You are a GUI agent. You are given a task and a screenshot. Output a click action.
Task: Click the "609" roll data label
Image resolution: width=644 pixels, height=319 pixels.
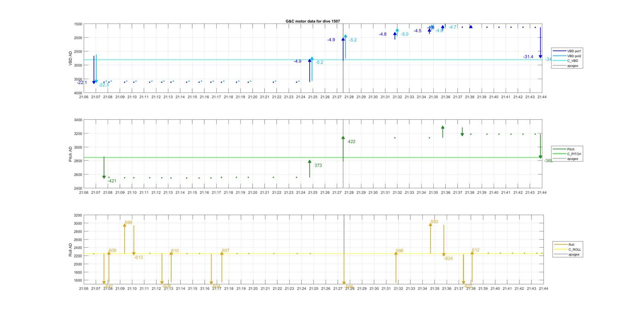click(x=112, y=251)
